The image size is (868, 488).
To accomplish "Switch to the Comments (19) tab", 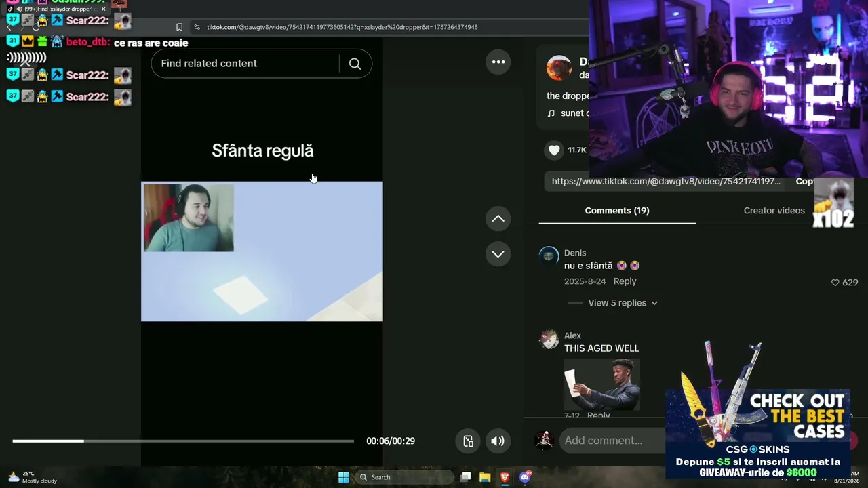I will coord(617,211).
